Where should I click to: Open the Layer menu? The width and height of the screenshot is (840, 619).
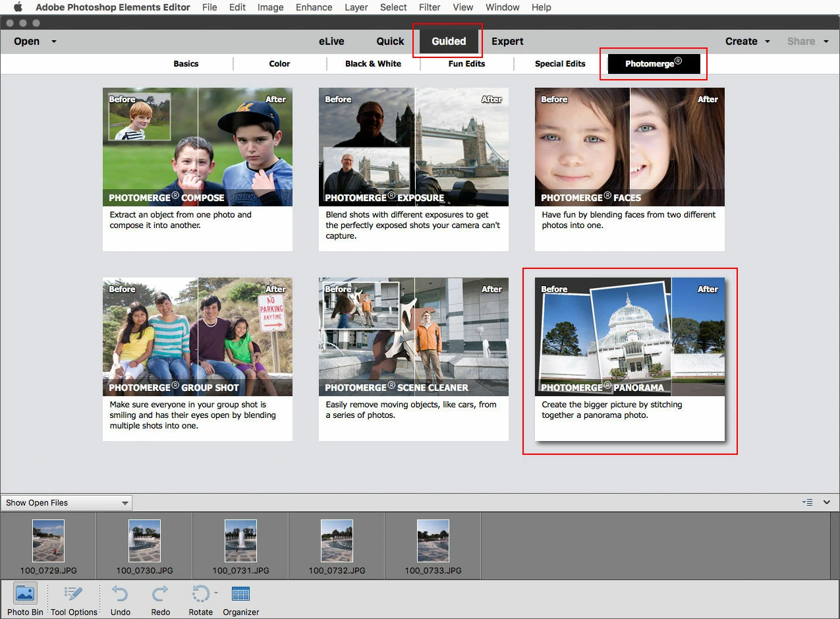point(356,7)
